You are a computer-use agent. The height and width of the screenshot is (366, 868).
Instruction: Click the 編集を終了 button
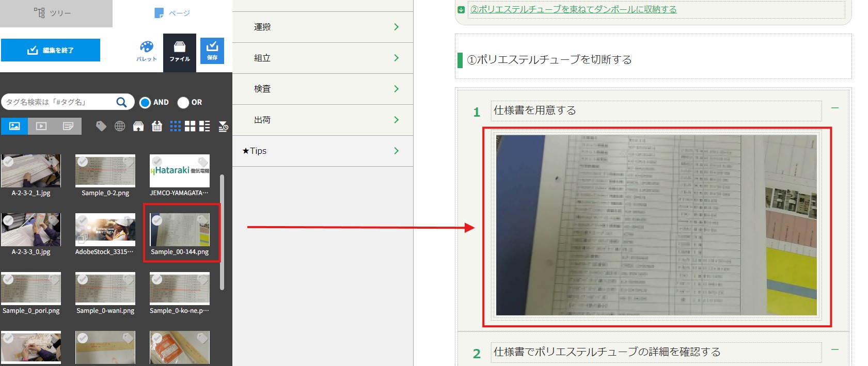pos(51,50)
